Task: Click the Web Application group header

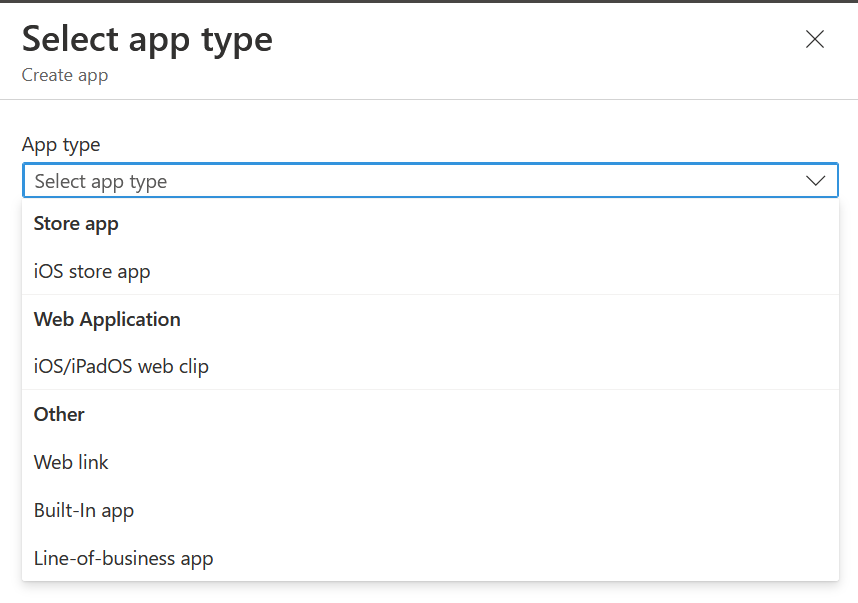Action: 107,319
